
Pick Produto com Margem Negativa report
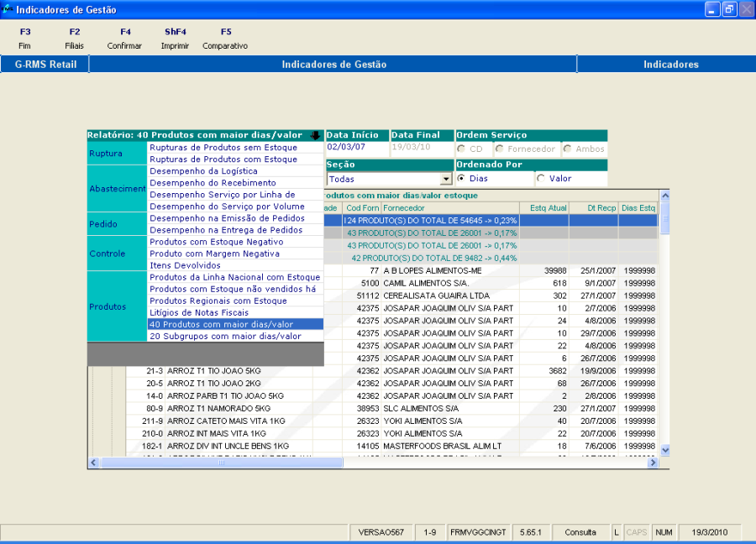point(214,254)
